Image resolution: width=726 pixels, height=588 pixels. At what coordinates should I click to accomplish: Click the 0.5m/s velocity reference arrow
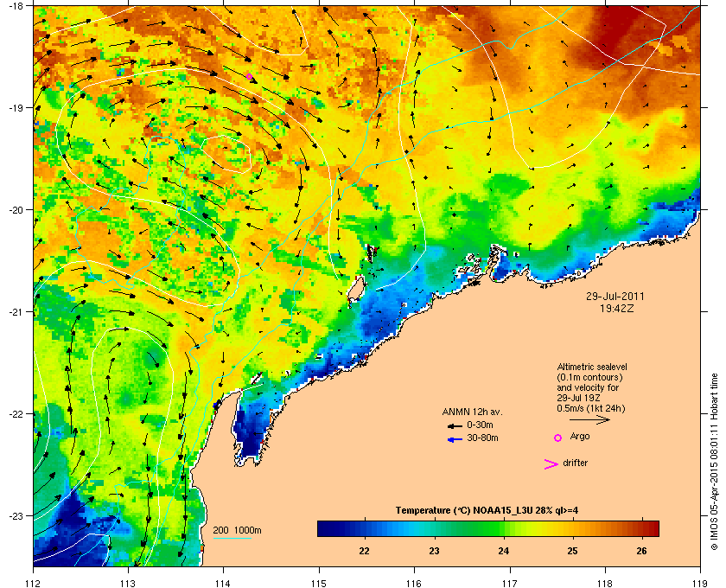pyautogui.click(x=589, y=419)
